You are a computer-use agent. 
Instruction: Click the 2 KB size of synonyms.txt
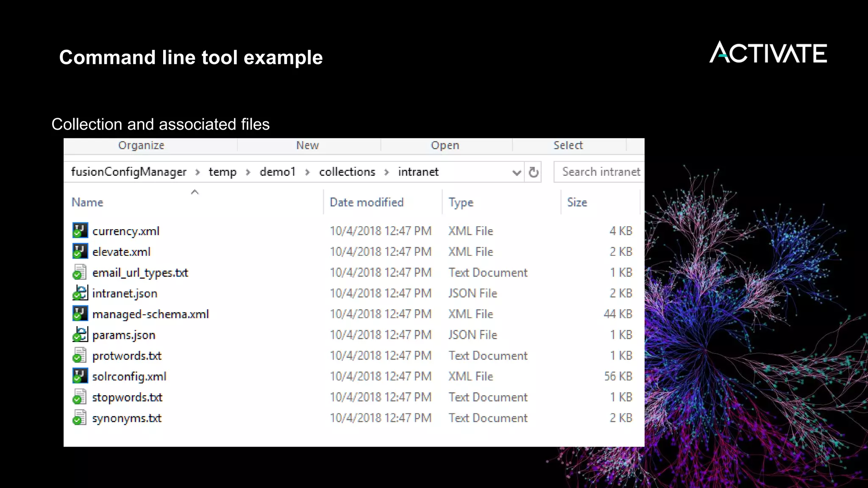pos(621,418)
